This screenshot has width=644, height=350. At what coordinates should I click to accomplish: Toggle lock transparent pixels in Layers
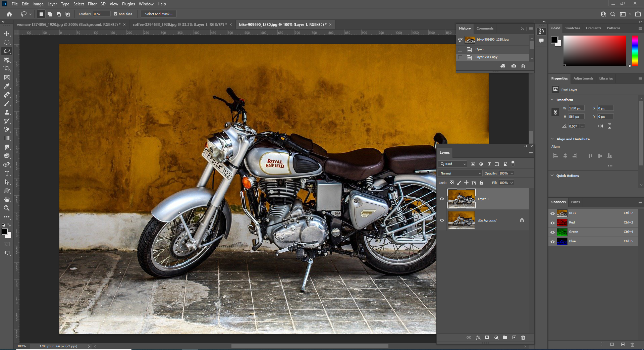[x=451, y=183]
